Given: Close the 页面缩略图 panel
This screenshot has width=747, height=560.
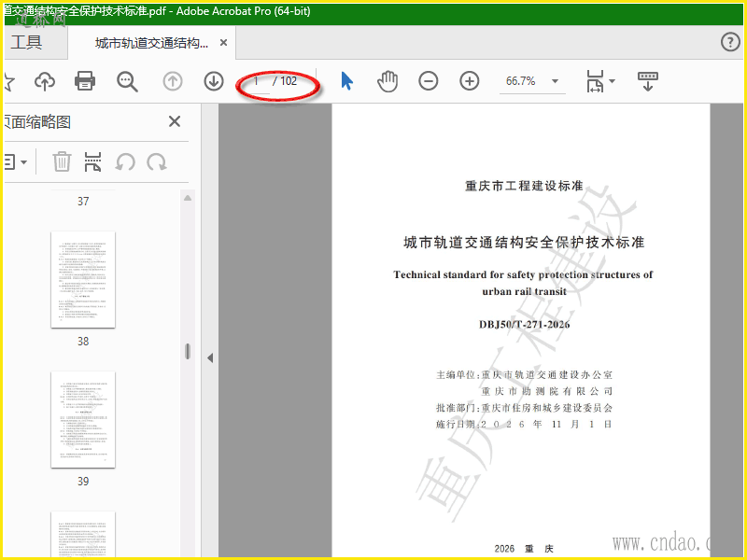Looking at the screenshot, I should click(x=175, y=121).
